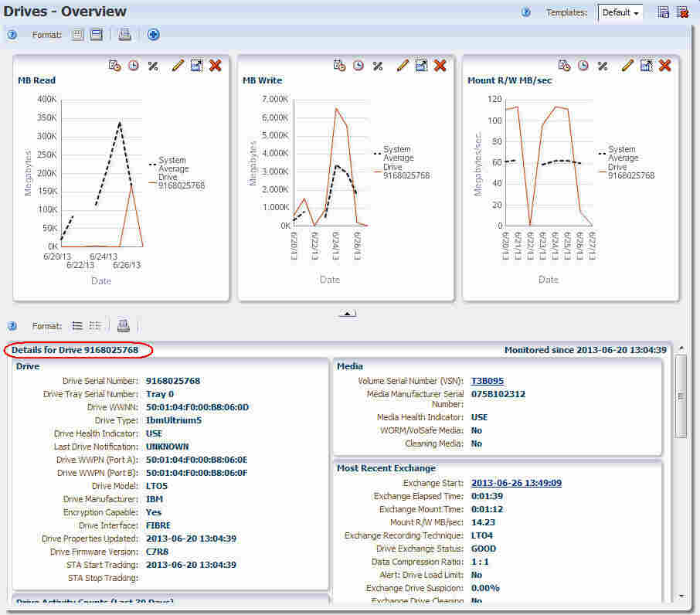The height and width of the screenshot is (615, 700).
Task: Click the Mount R/W MB/sec graph title
Action: tap(510, 80)
